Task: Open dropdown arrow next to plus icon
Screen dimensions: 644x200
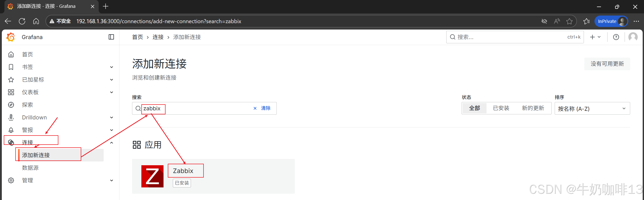Action: click(x=599, y=37)
